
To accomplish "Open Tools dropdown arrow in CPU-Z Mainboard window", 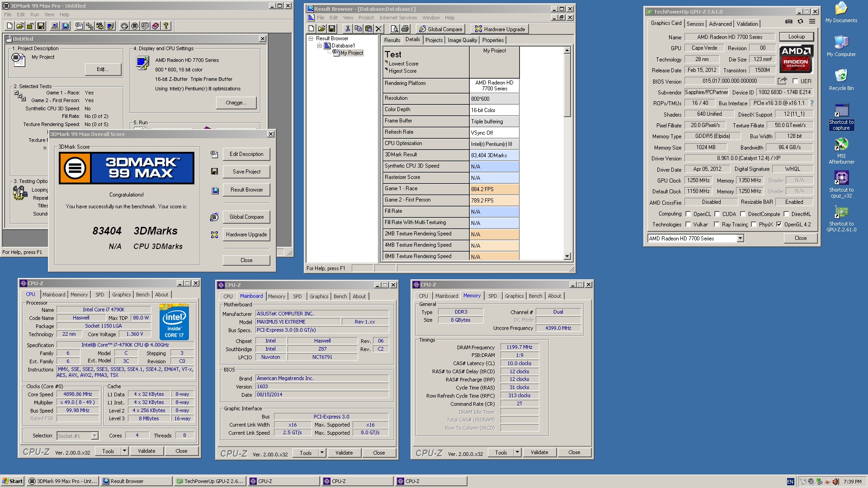I will point(322,453).
